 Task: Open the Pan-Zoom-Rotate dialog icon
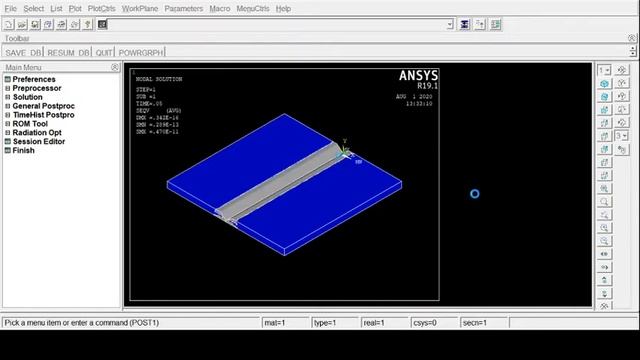click(x=48, y=24)
